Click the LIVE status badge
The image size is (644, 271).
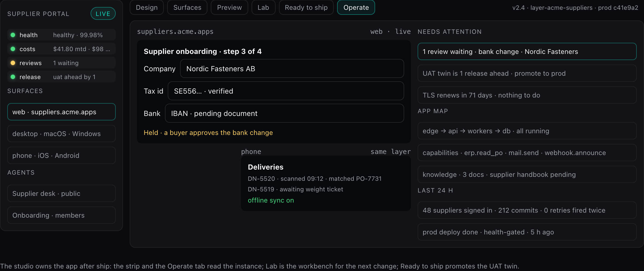click(x=103, y=14)
